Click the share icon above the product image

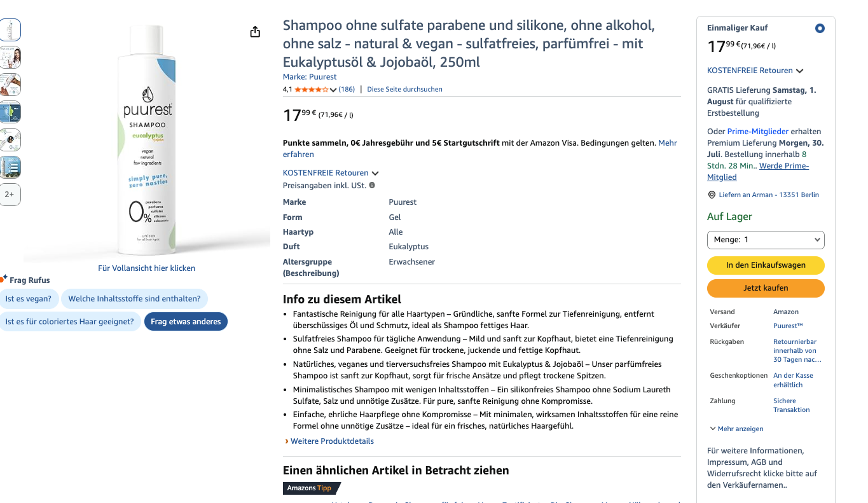coord(255,32)
